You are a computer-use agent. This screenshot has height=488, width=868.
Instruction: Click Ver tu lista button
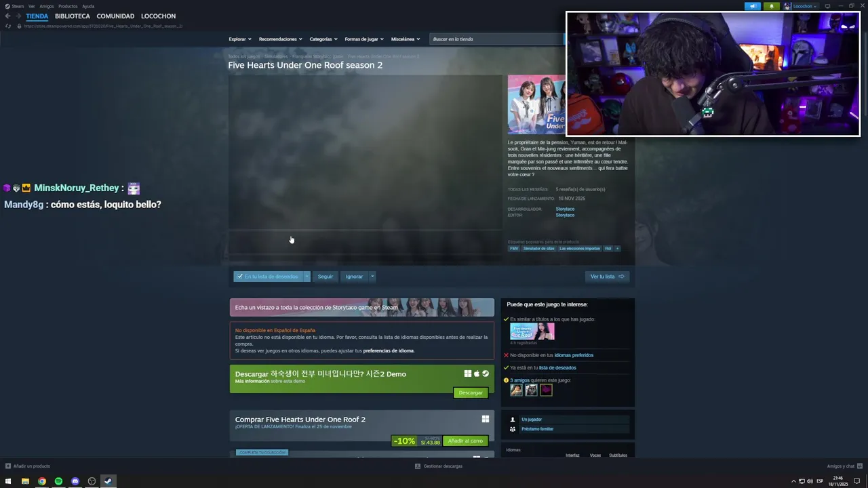(607, 277)
